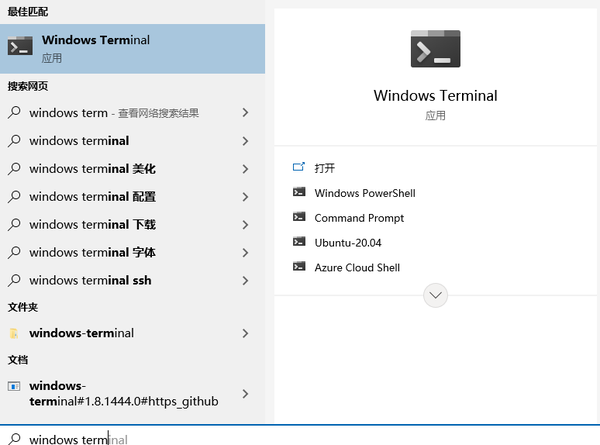The height and width of the screenshot is (445, 600).
Task: Expand arrow for windows-terminal folder result
Action: tap(245, 334)
